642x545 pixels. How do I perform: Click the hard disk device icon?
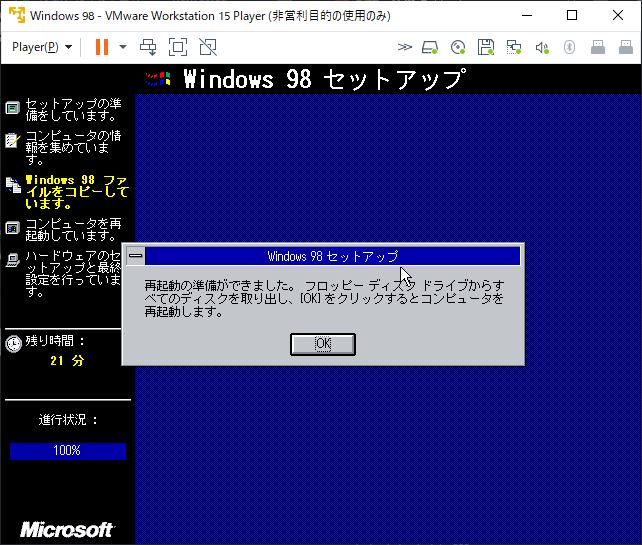tap(430, 47)
